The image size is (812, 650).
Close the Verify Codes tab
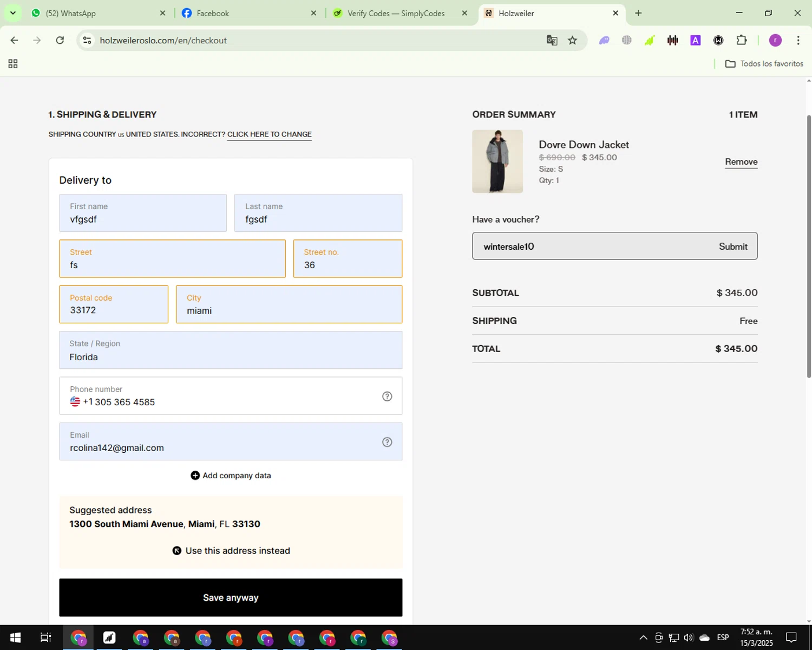tap(464, 13)
